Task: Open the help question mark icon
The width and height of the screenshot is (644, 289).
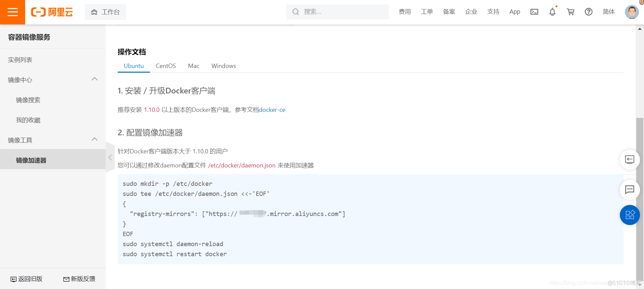Action: (589, 12)
